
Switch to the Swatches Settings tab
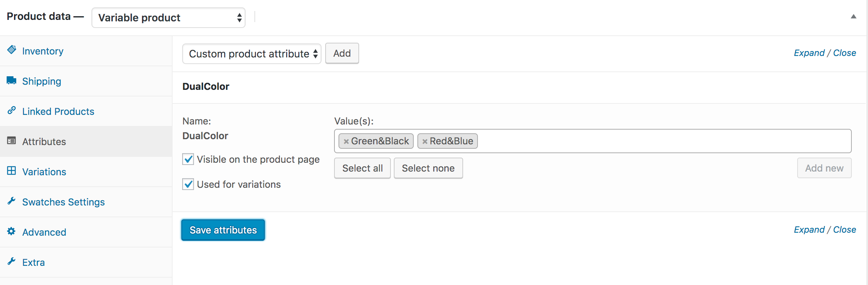pyautogui.click(x=63, y=202)
